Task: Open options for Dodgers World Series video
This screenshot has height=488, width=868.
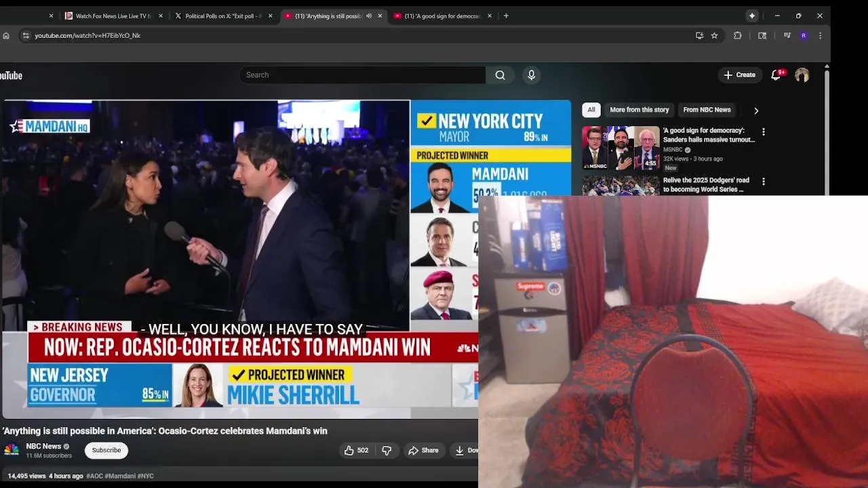Action: coord(764,182)
